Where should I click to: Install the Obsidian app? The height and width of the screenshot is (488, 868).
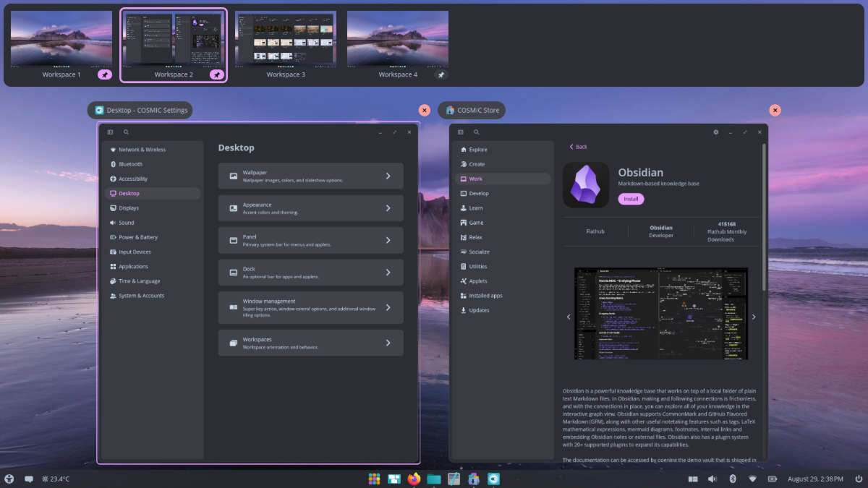point(631,199)
